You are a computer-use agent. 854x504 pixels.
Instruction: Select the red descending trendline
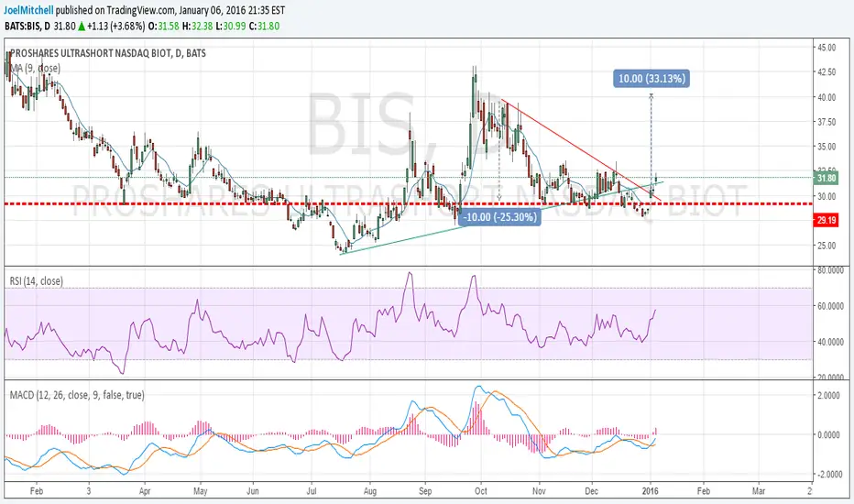[x=581, y=150]
